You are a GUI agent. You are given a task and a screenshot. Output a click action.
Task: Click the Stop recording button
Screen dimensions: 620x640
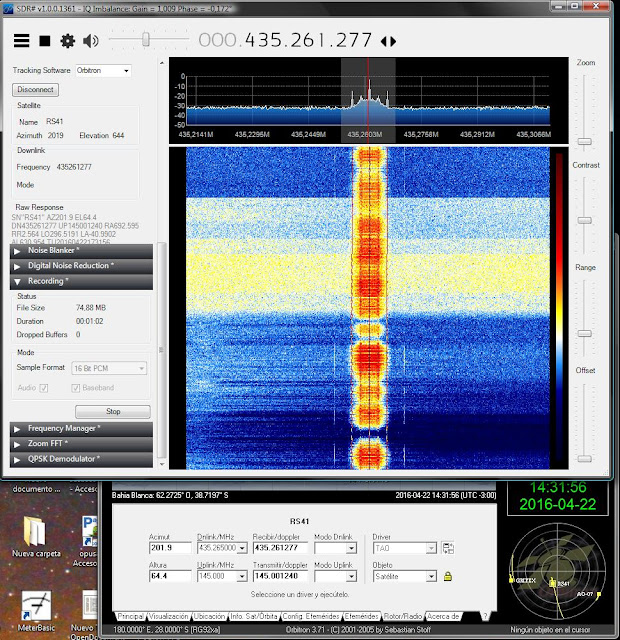(x=112, y=411)
